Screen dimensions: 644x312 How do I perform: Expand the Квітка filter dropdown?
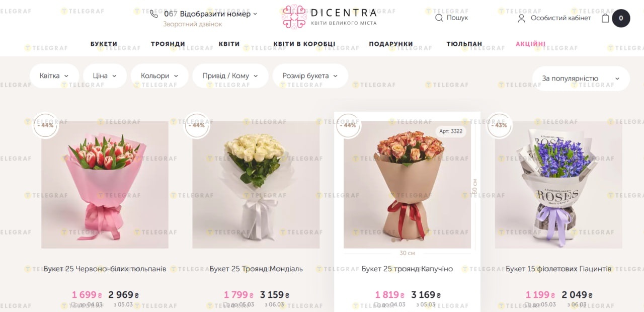pyautogui.click(x=54, y=76)
